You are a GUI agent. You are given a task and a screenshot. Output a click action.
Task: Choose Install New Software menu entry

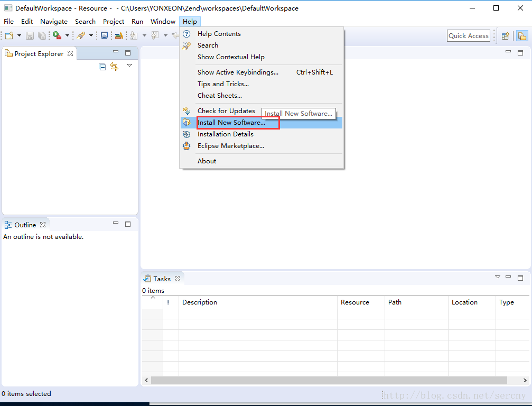pos(262,123)
